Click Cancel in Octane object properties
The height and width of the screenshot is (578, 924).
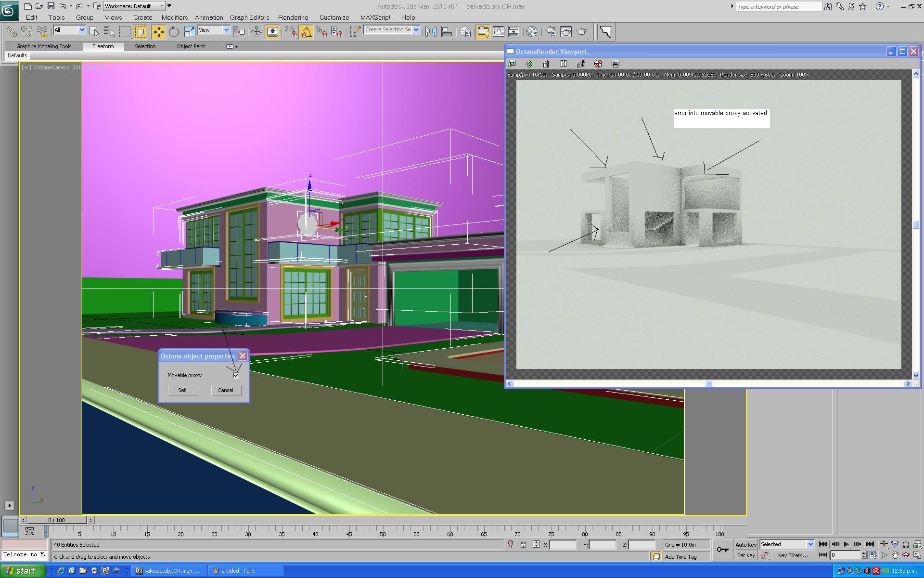225,390
